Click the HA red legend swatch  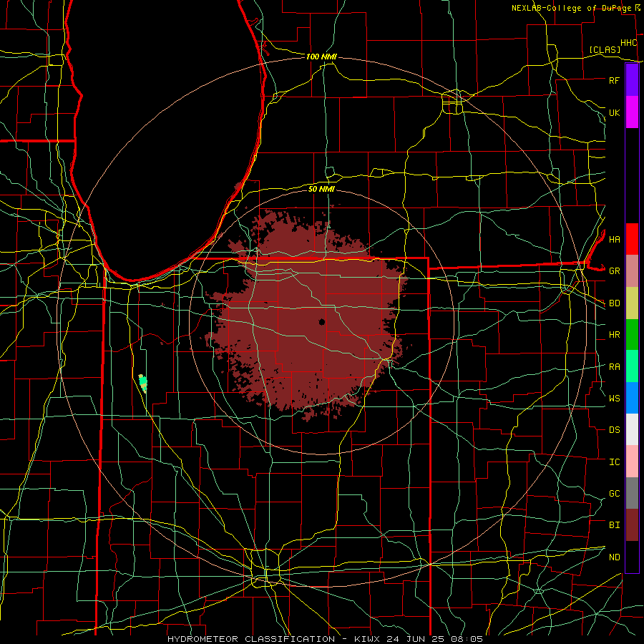tap(632, 239)
